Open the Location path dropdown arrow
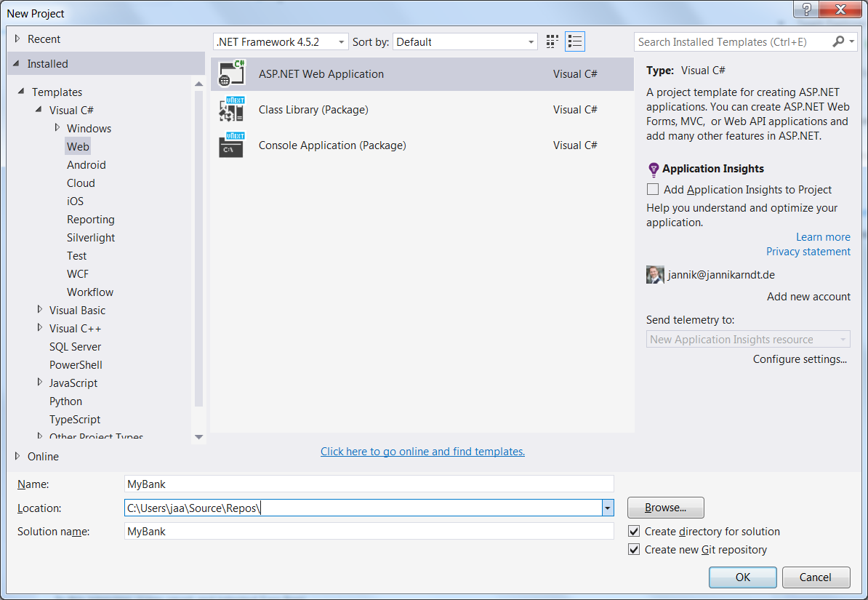The image size is (868, 600). pos(608,508)
